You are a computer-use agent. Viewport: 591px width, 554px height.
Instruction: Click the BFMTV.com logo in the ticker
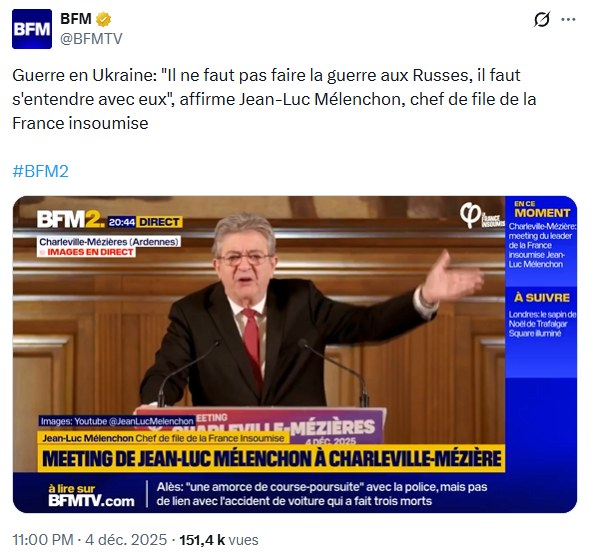pos(91,496)
